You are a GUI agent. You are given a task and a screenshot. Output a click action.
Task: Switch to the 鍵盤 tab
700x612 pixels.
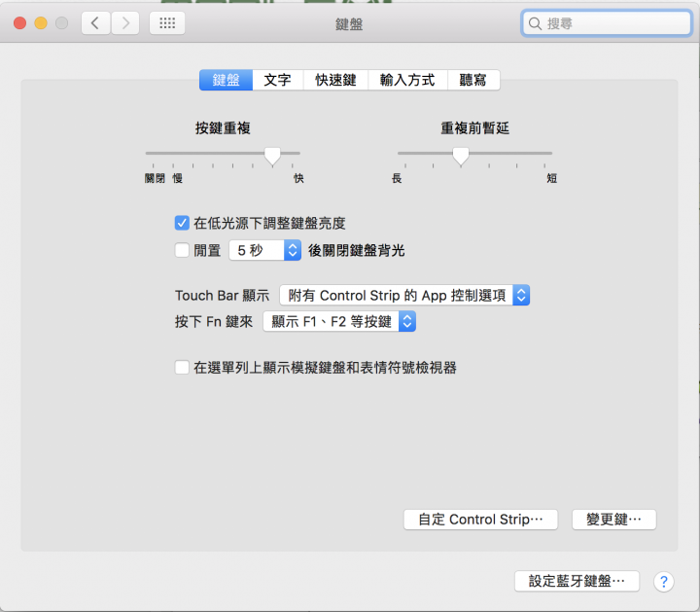click(226, 80)
